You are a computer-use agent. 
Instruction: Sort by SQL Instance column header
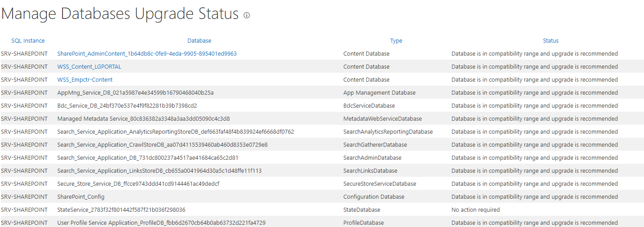tap(28, 41)
